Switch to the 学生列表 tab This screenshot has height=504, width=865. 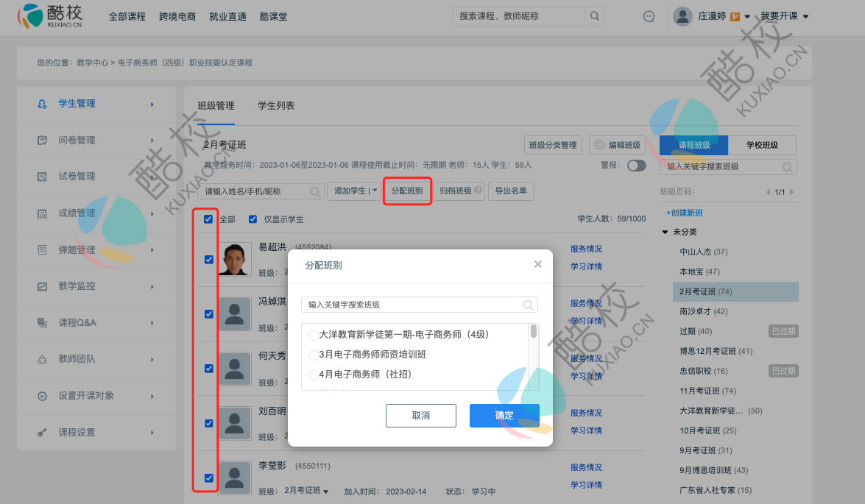coord(276,105)
